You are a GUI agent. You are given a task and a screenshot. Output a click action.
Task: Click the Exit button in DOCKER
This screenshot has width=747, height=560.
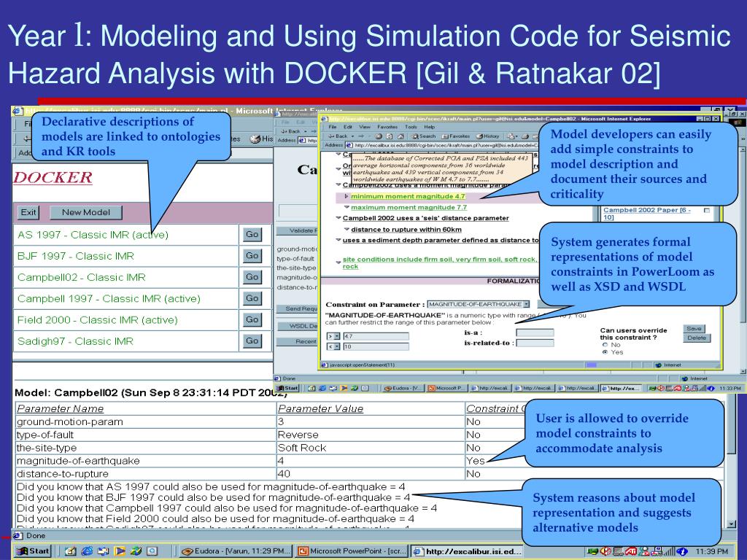point(28,212)
